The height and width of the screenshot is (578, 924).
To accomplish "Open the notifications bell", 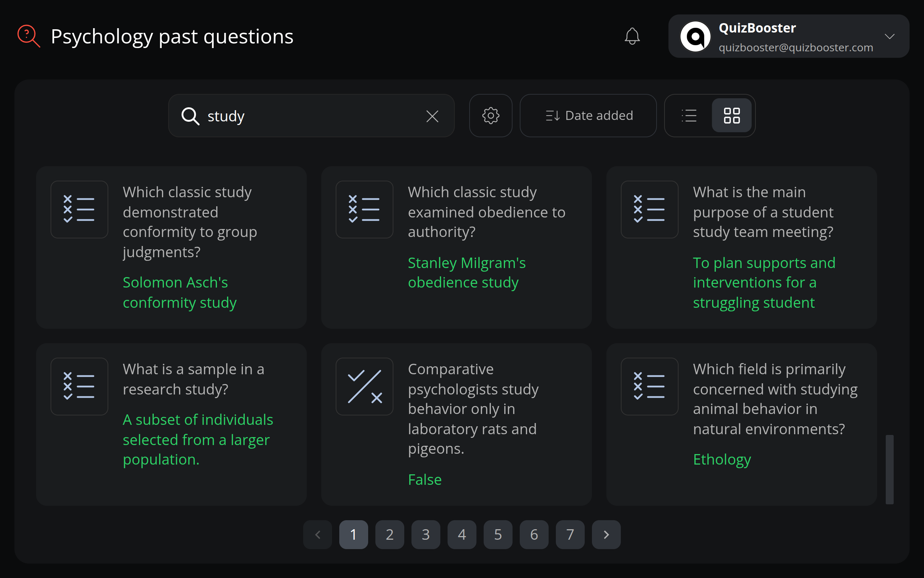I will pos(632,36).
